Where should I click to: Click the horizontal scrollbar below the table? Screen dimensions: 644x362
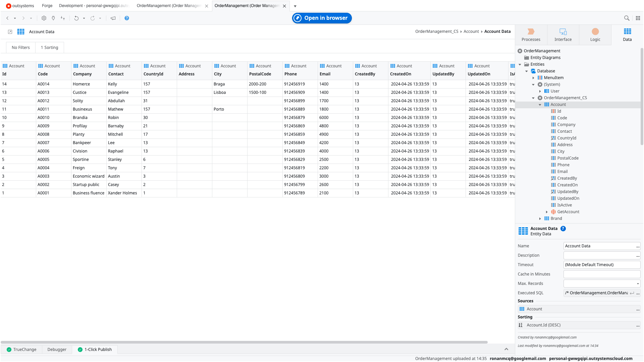pyautogui.click(x=244, y=342)
